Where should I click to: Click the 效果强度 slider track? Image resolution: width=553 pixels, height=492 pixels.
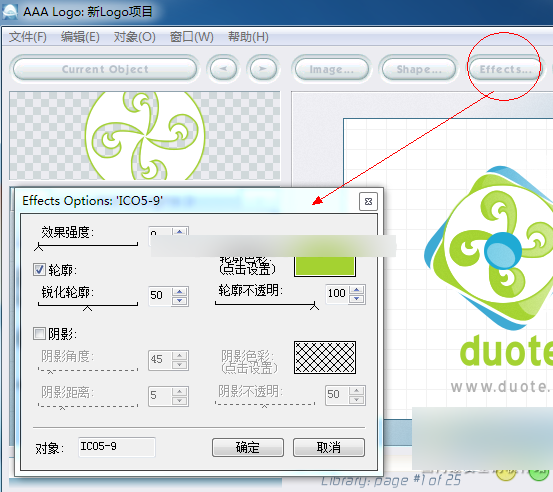88,245
